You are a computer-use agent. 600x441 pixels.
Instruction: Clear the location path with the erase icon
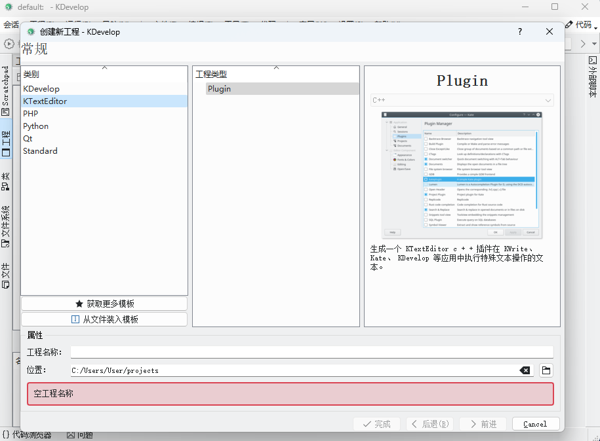tap(525, 370)
